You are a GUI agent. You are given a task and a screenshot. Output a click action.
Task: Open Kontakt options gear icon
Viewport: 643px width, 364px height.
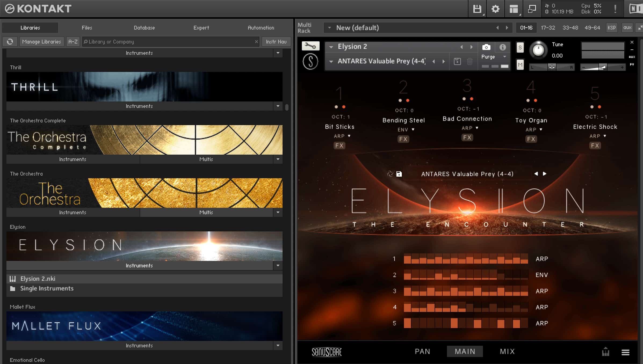pyautogui.click(x=495, y=9)
